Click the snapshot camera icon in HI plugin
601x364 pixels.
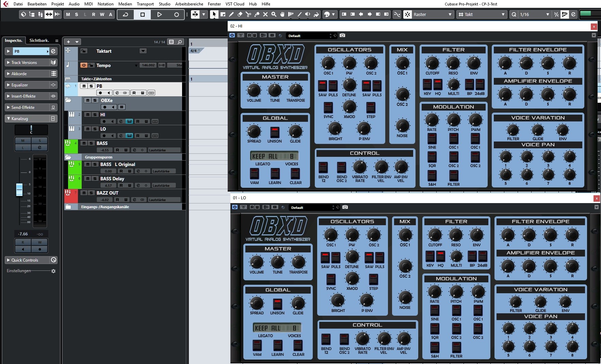[342, 35]
